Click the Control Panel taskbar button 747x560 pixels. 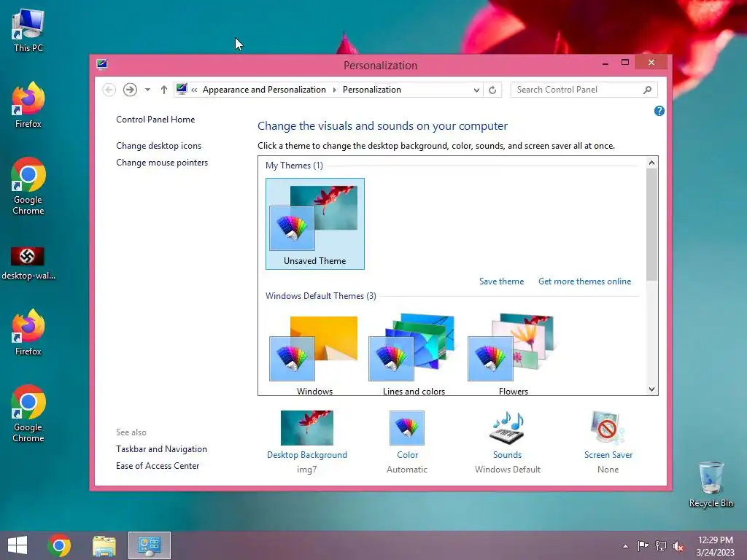pos(149,545)
